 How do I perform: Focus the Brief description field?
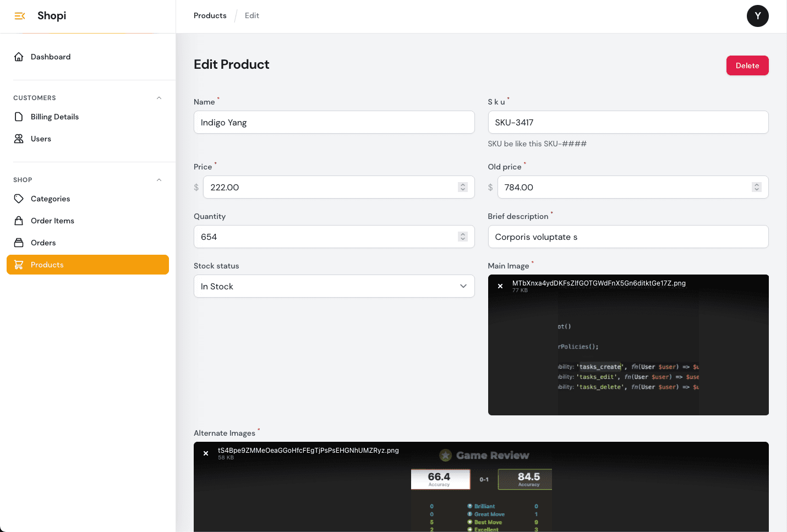point(628,237)
